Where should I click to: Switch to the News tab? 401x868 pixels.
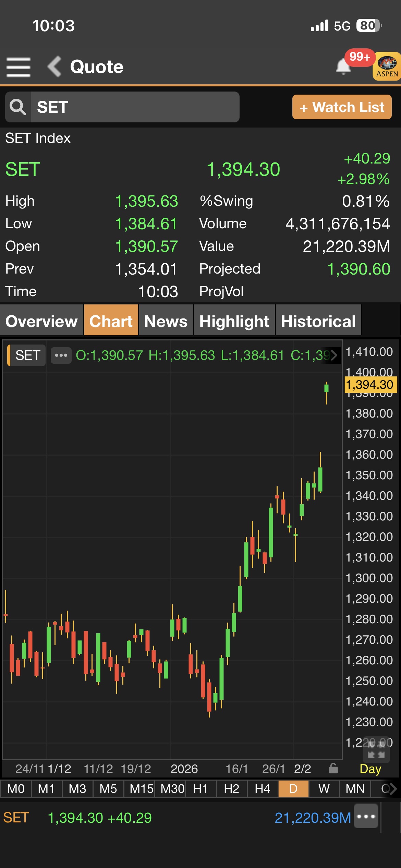[166, 321]
